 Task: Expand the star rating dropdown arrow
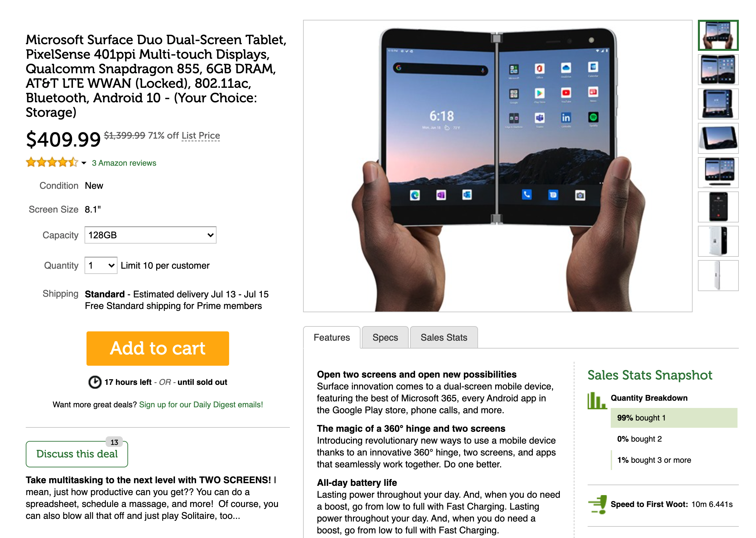(84, 163)
